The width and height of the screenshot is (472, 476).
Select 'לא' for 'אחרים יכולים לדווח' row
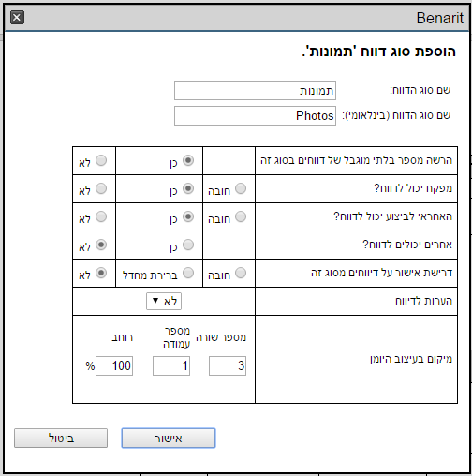101,245
